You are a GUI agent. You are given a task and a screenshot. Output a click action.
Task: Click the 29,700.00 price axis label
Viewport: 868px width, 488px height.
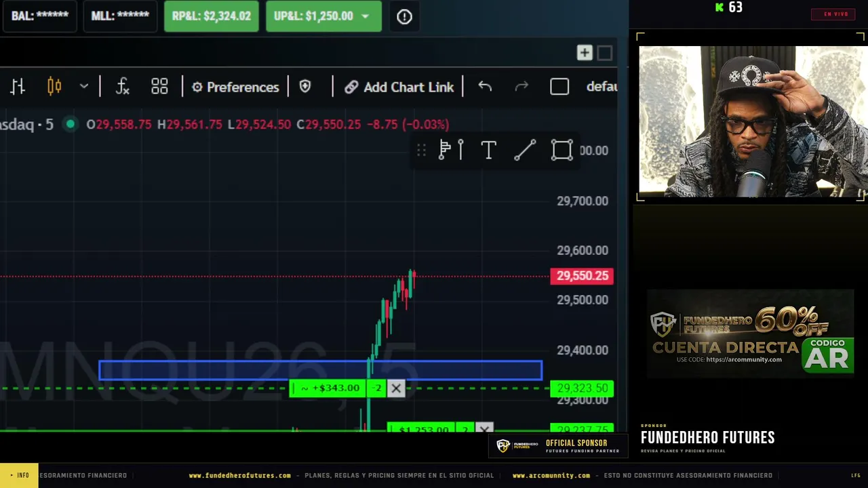[583, 201]
